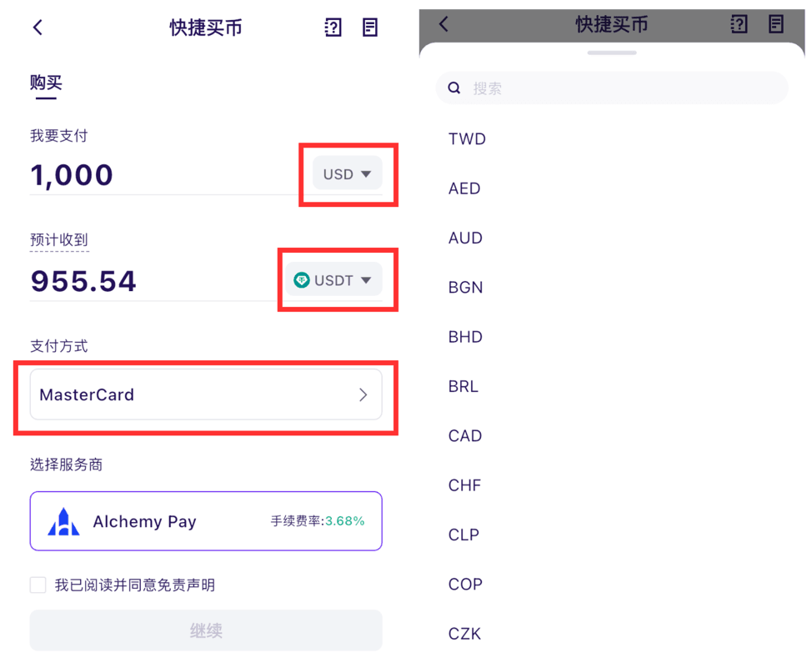Open the USDT coin dropdown
Screen dimensions: 812x663
(x=334, y=279)
